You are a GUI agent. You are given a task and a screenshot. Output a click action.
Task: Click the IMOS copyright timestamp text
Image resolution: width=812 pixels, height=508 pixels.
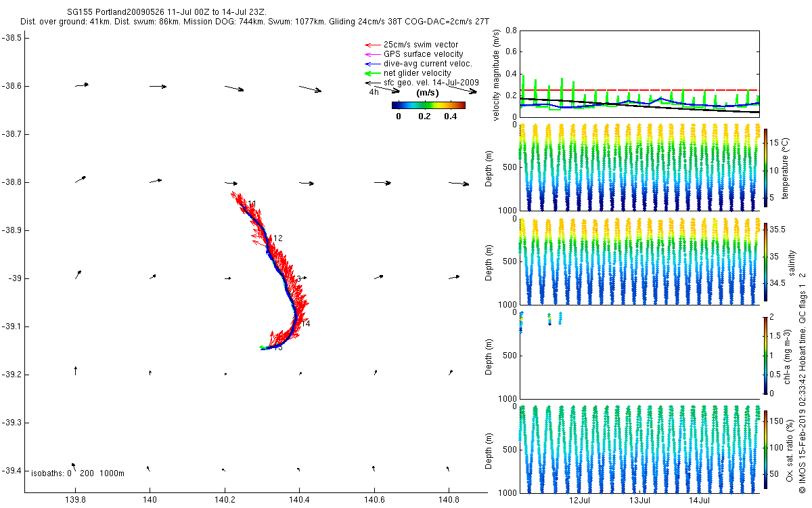(803, 383)
